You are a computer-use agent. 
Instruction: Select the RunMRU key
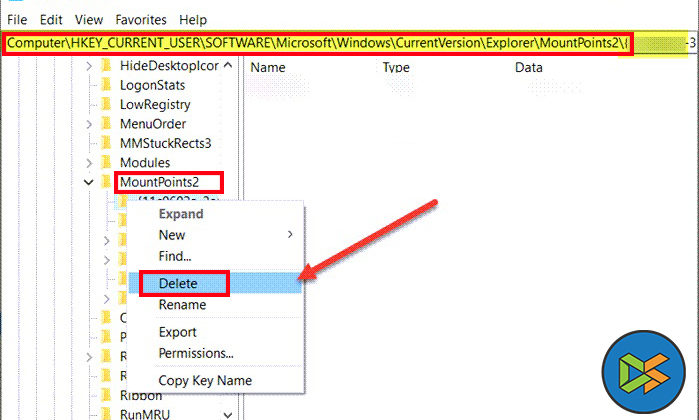[x=145, y=414]
